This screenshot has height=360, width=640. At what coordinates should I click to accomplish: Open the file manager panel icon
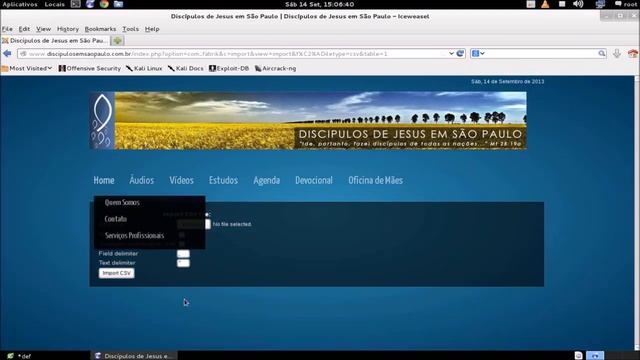tap(118, 4)
